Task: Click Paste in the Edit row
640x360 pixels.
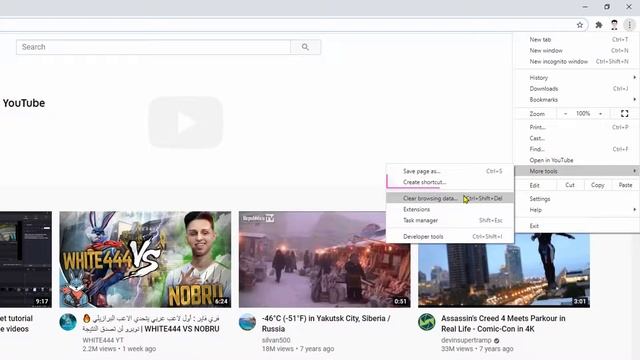Action: tap(625, 185)
